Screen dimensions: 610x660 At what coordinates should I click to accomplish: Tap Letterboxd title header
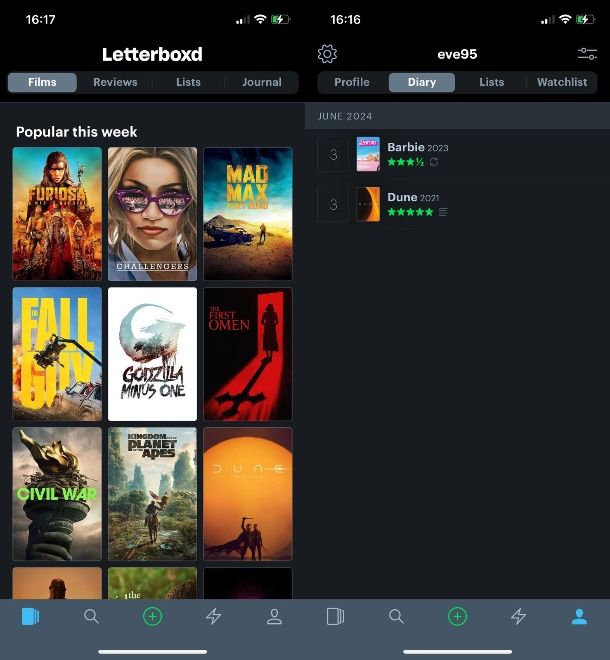coord(152,54)
